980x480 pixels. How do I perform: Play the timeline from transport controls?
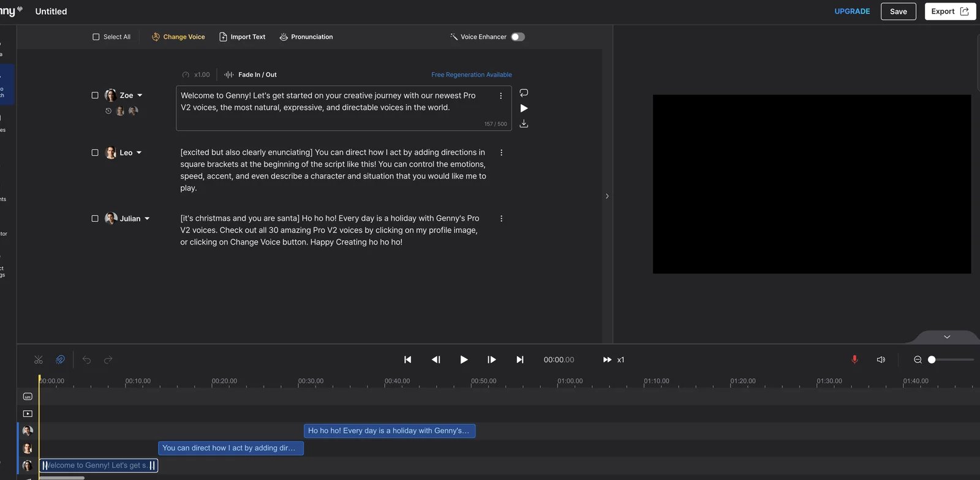click(x=464, y=360)
